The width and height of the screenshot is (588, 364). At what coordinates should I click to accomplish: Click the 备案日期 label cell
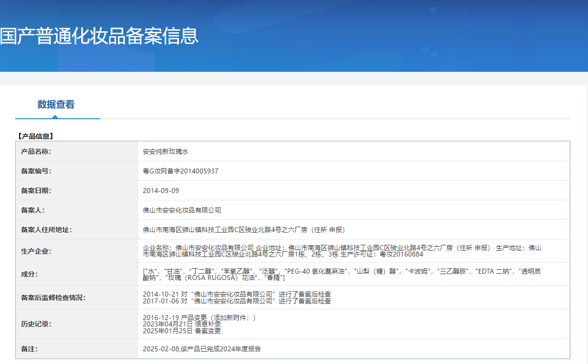click(x=77, y=191)
